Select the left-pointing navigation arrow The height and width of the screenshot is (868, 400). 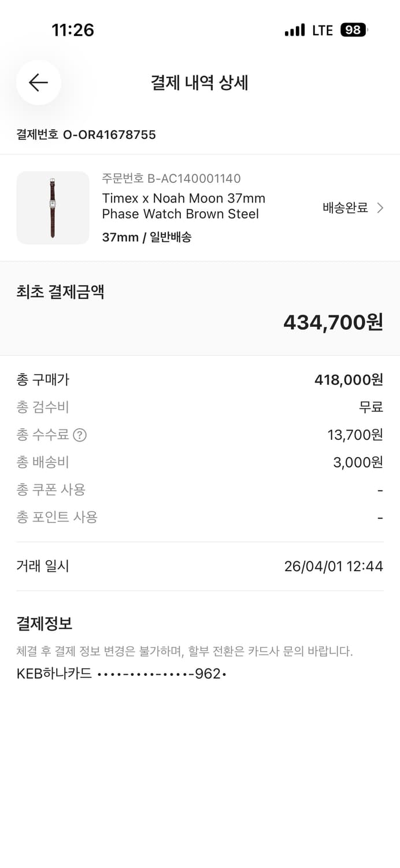[x=38, y=83]
